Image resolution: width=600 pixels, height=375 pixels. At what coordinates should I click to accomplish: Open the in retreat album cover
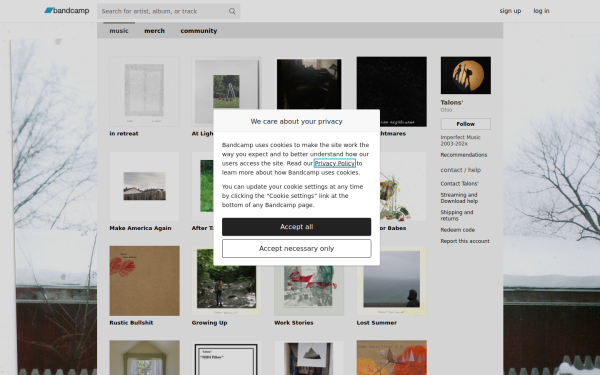(x=144, y=91)
